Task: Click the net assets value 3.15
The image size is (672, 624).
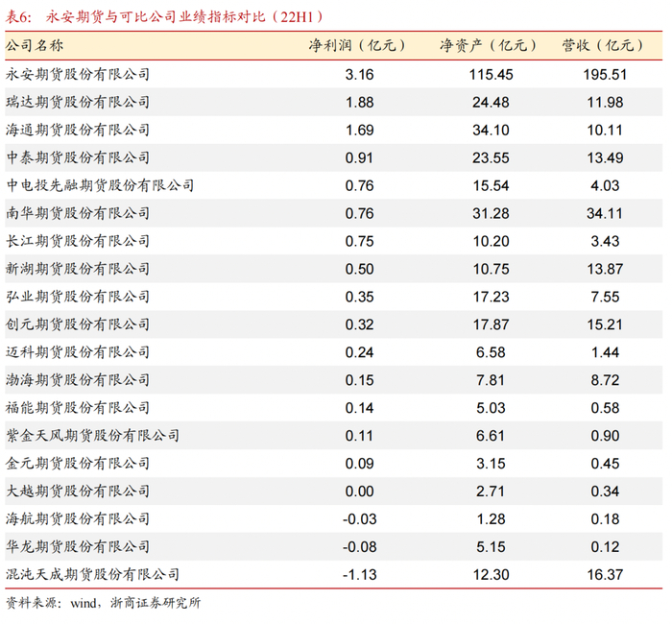Action: [492, 464]
